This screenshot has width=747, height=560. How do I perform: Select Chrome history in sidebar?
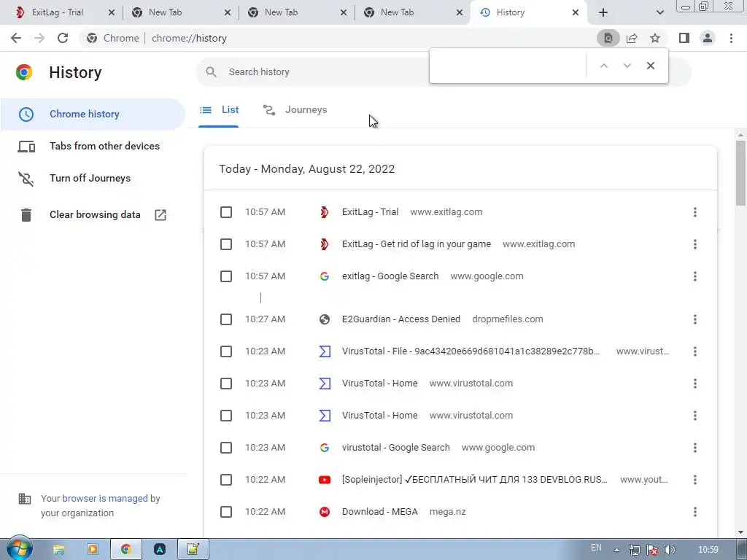point(93,114)
